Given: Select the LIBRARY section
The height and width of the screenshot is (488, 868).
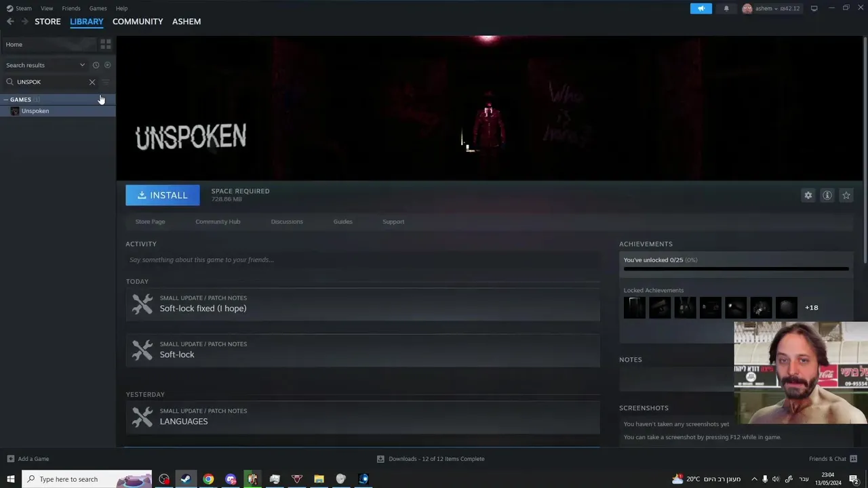Looking at the screenshot, I should 87,22.
